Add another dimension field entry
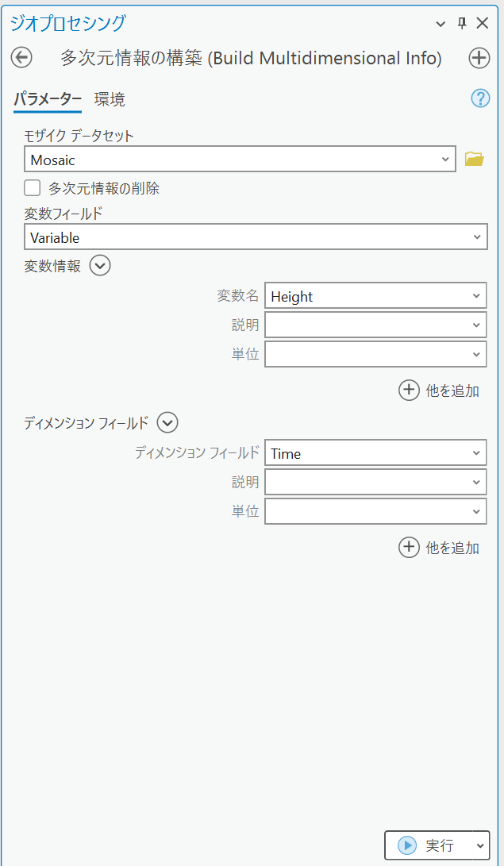 [x=439, y=548]
